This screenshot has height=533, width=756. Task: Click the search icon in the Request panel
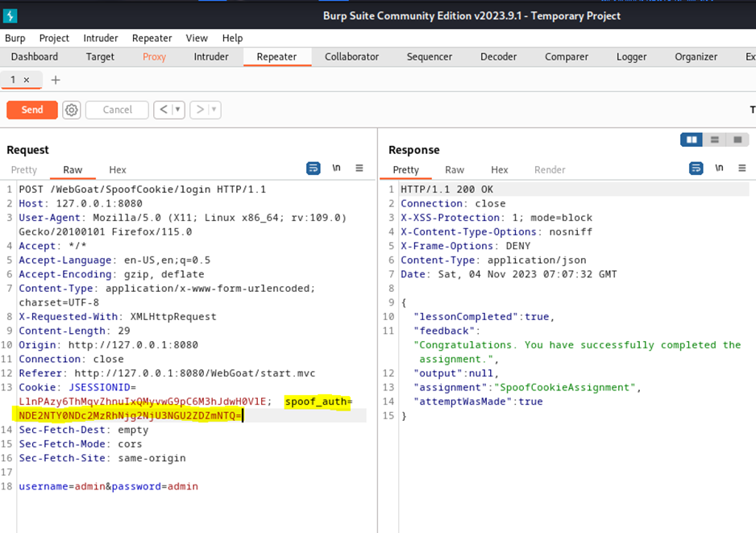314,168
